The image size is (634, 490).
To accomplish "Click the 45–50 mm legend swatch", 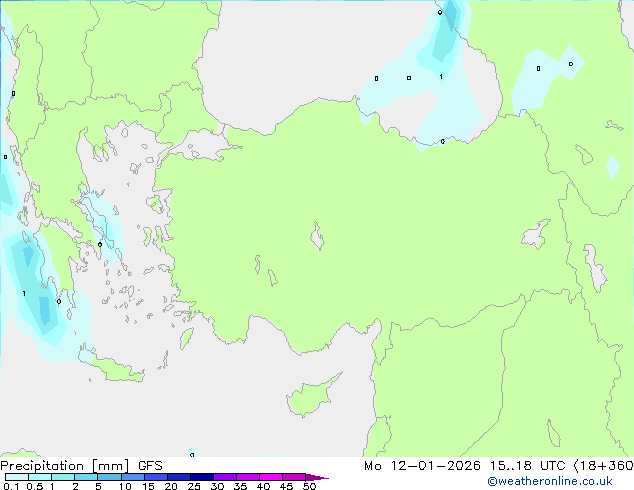I will [x=294, y=477].
